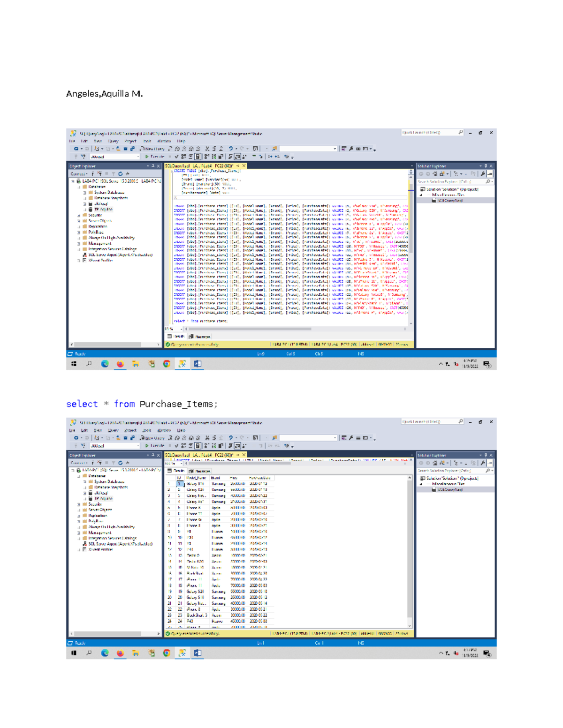Screen dimensions: 563x728
Task: Collapse the Databases node
Action: click(78, 187)
